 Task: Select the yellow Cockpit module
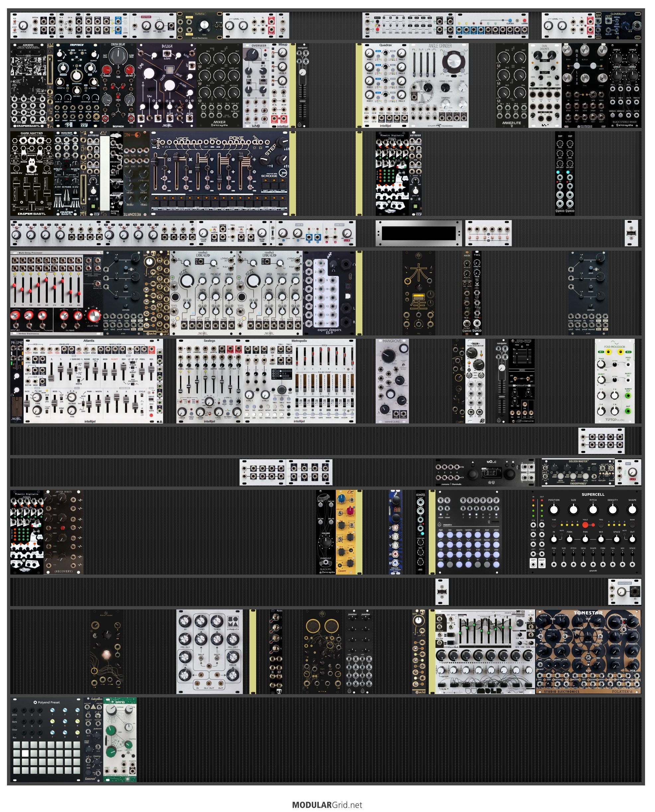tap(346, 532)
